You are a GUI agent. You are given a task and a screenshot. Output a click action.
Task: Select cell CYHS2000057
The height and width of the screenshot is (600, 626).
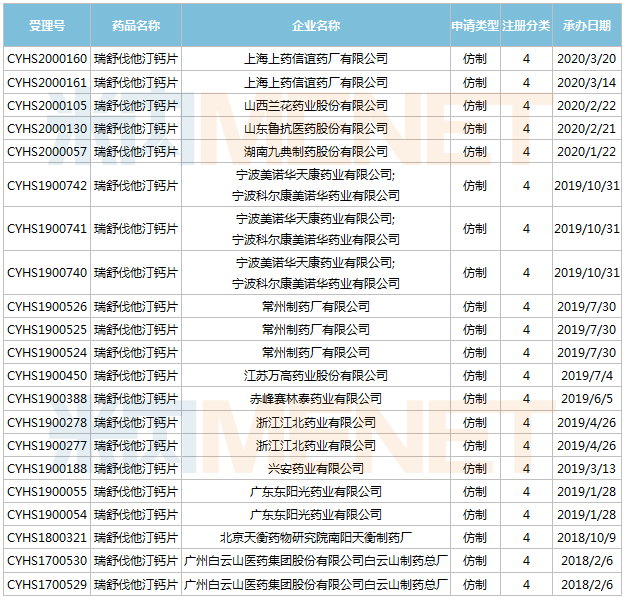(x=47, y=151)
